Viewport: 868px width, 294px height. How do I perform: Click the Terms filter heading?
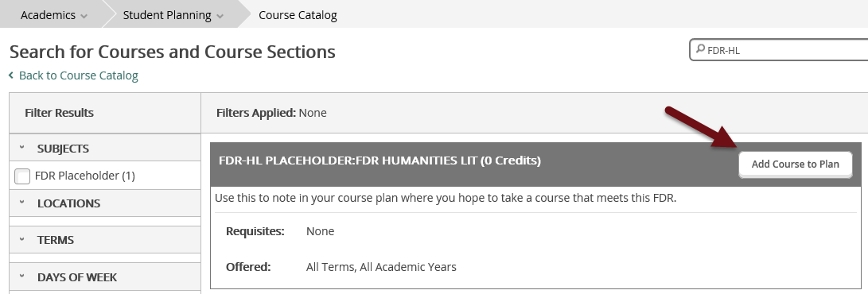coord(56,240)
